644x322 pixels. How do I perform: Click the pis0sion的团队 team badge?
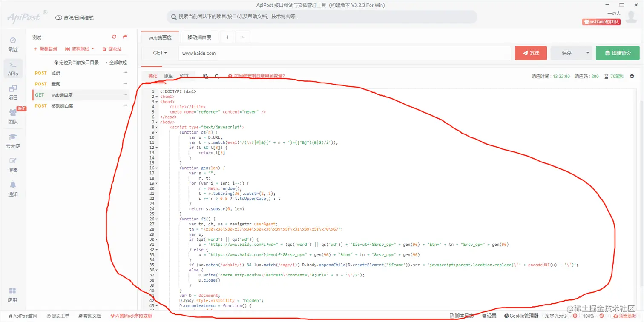point(601,22)
